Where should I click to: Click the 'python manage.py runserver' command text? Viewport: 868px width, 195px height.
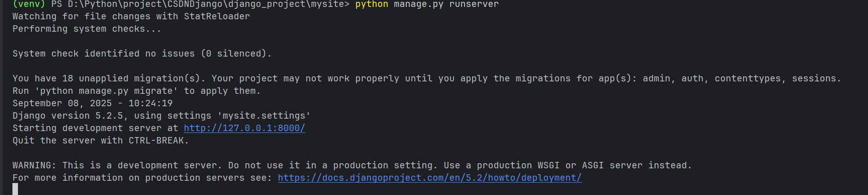[x=427, y=4]
